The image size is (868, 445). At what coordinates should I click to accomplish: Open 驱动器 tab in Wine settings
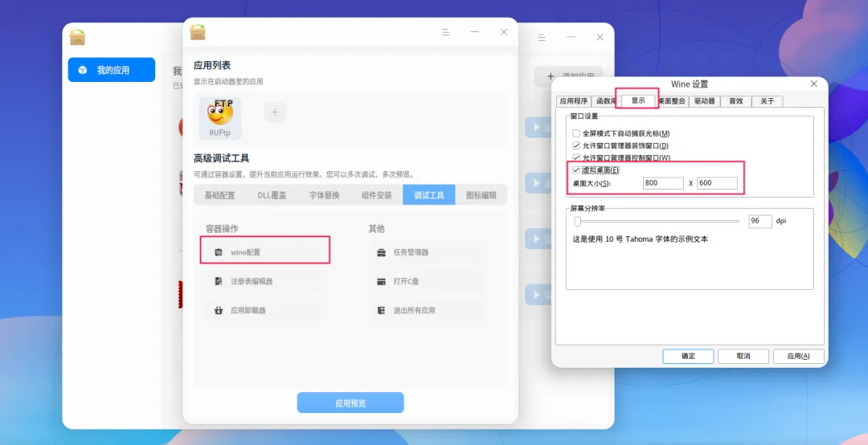[705, 100]
